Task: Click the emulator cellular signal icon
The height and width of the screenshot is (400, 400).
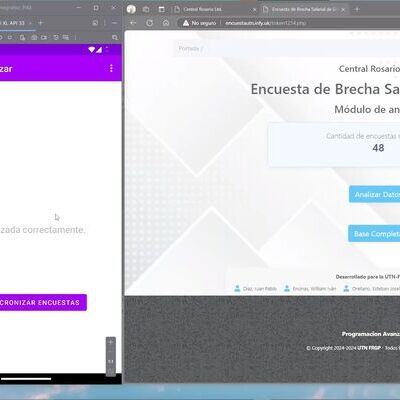Action: tap(99, 50)
